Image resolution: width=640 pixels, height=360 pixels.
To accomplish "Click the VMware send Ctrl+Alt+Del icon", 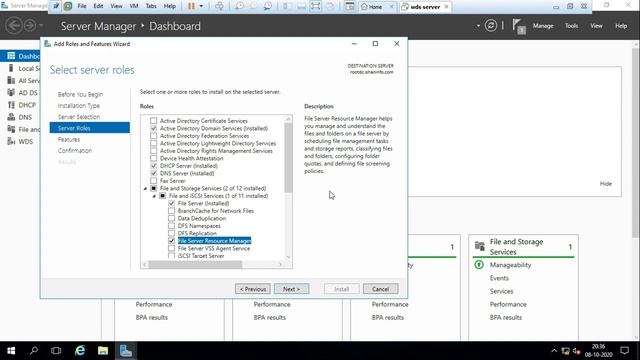I will tap(219, 6).
